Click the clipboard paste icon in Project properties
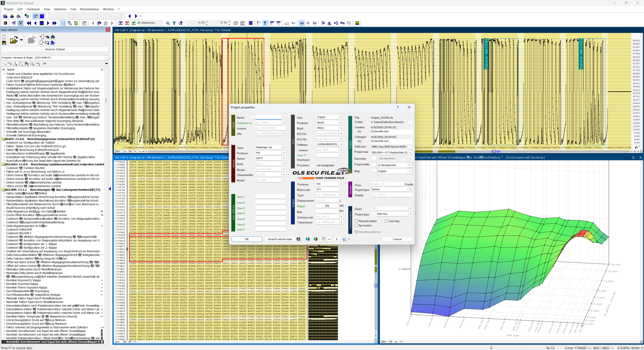This screenshot has width=644, height=350. point(298,239)
